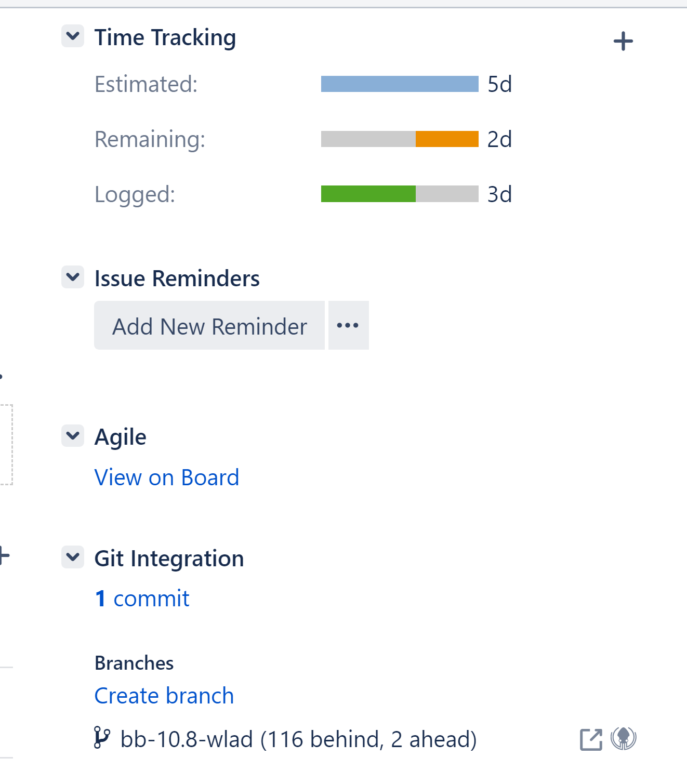Collapse the Git Integration section
The height and width of the screenshot is (784, 687).
pyautogui.click(x=73, y=557)
